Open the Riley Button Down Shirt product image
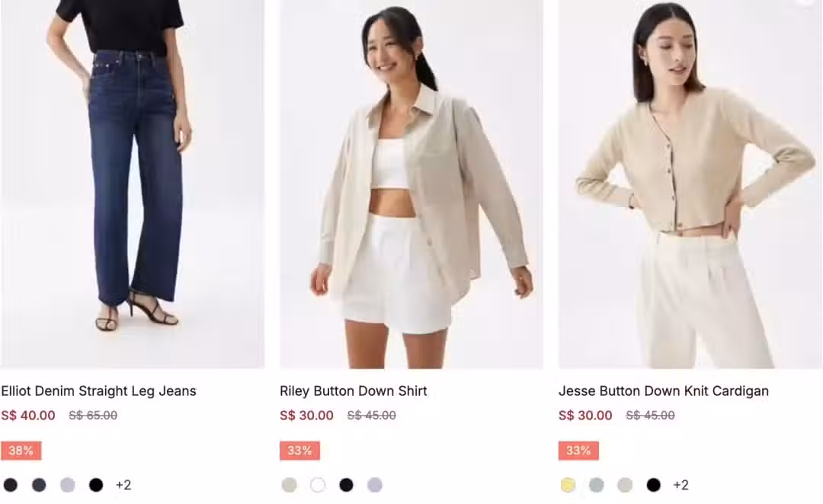 411,183
